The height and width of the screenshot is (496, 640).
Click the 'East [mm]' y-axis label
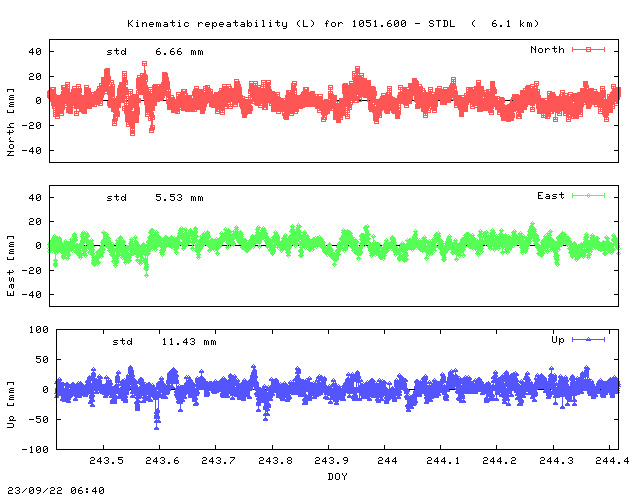pos(11,265)
